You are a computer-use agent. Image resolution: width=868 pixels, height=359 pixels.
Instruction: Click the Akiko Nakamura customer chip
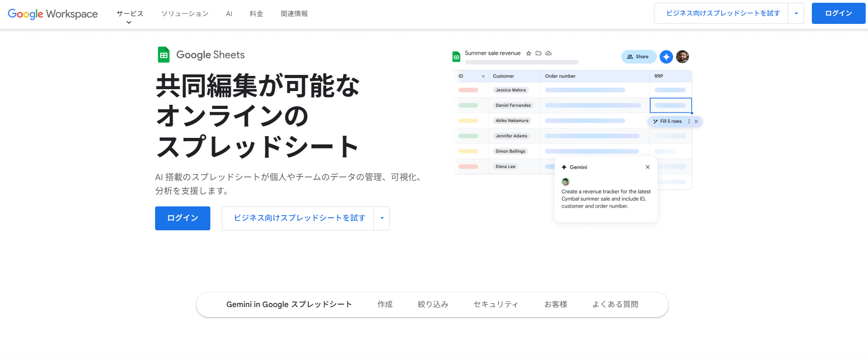[512, 120]
